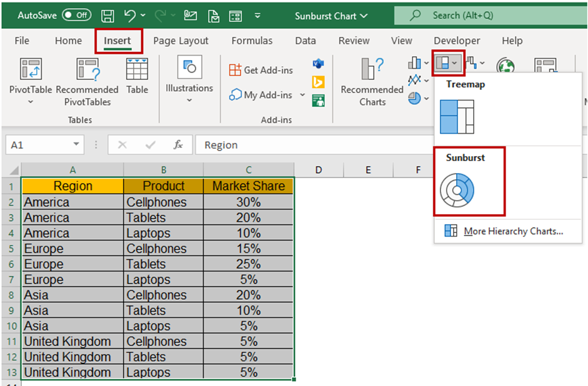
Task: Click the People Graph add-in icon
Action: click(319, 100)
